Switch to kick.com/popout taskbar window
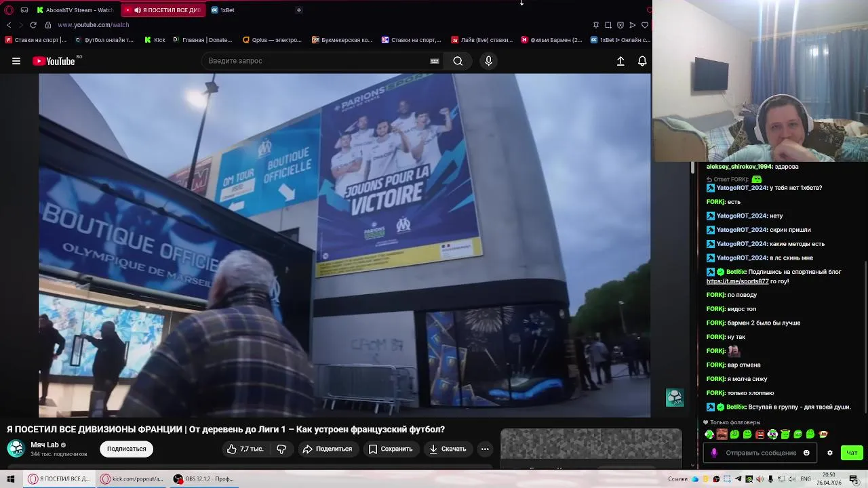 tap(132, 479)
